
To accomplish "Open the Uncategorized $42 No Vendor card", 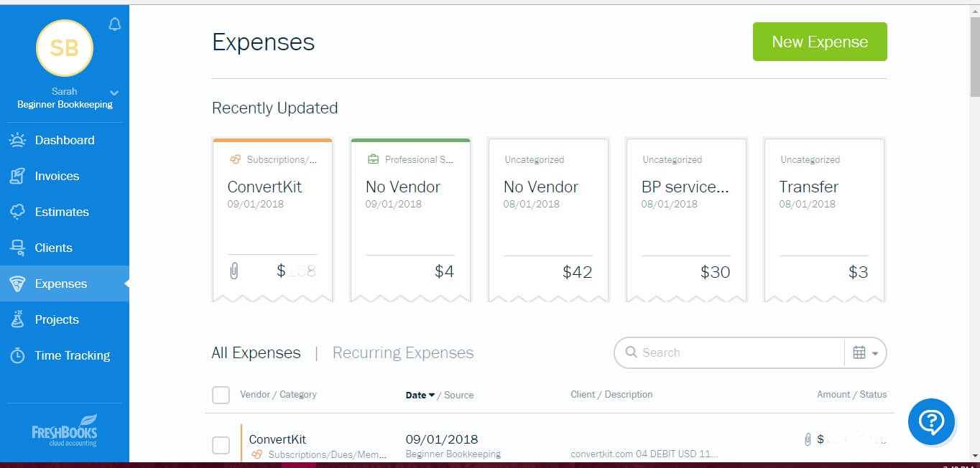I will coord(548,219).
